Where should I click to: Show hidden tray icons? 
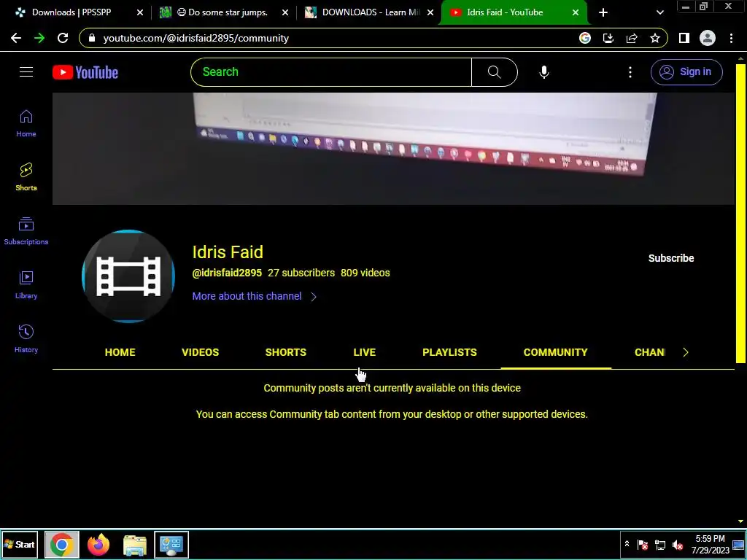coord(627,544)
